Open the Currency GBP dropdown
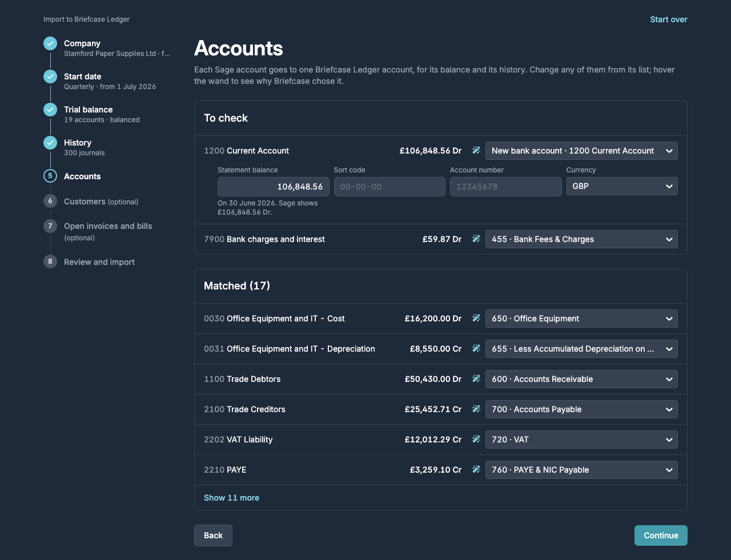731x560 pixels. click(x=622, y=186)
